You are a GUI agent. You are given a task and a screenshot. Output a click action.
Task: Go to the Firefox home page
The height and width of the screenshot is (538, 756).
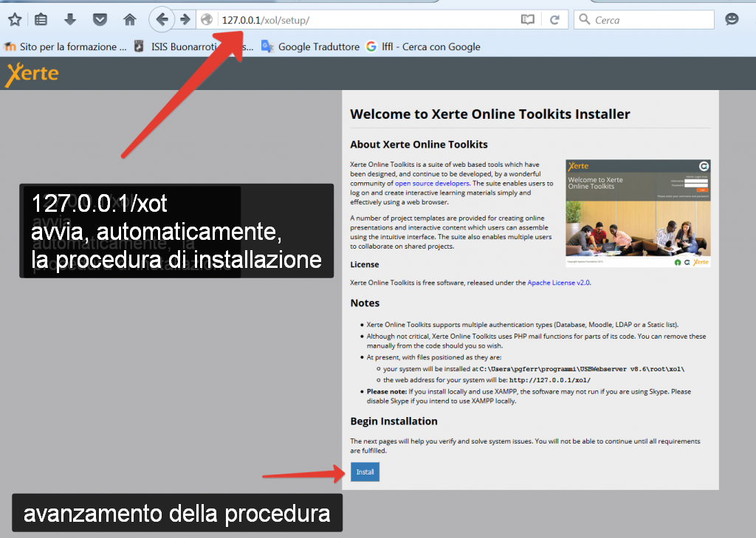click(130, 20)
